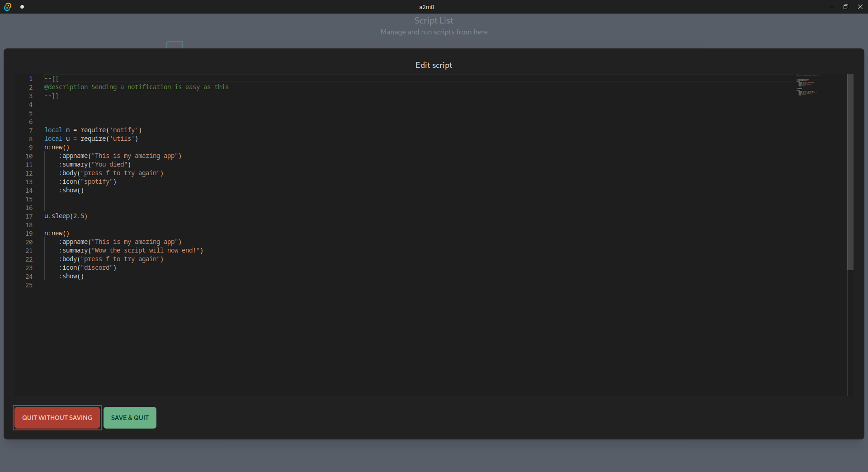This screenshot has height=472, width=868.
Task: Click the :icon("discord") line
Action: (x=87, y=267)
